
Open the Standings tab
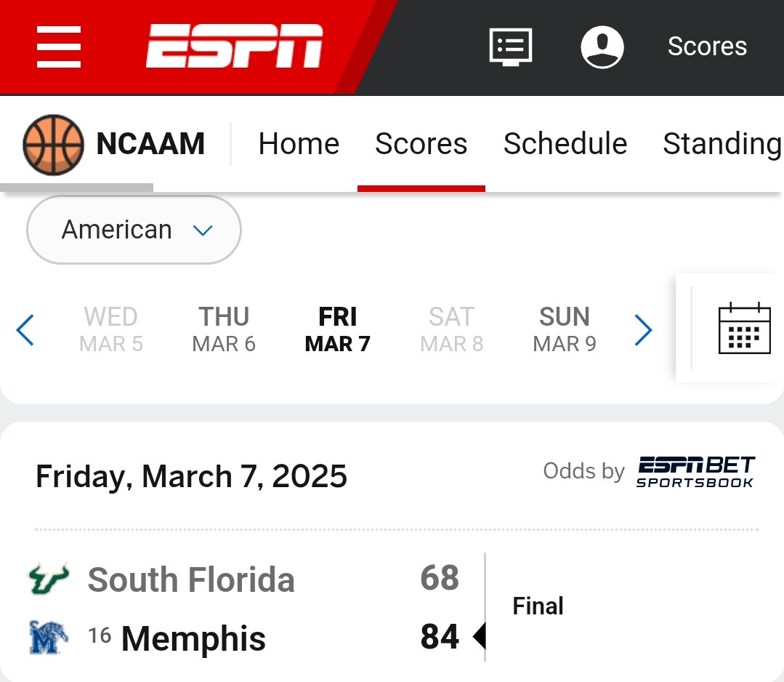(x=723, y=144)
